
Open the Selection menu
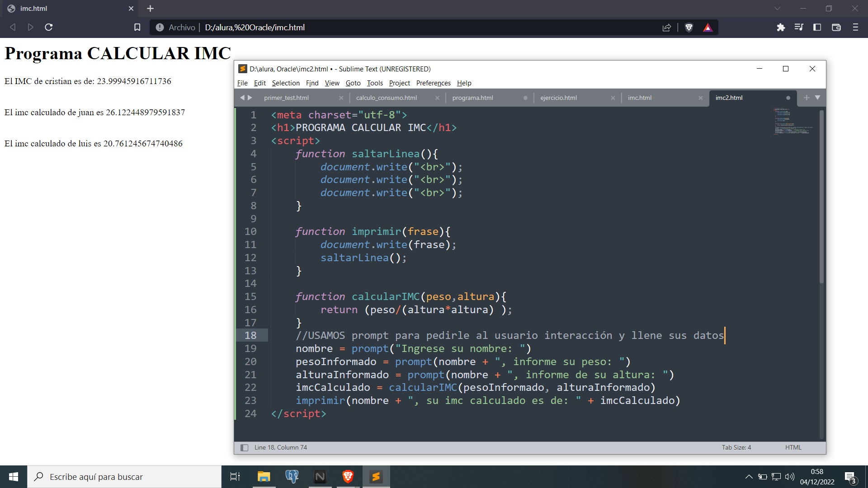click(286, 83)
